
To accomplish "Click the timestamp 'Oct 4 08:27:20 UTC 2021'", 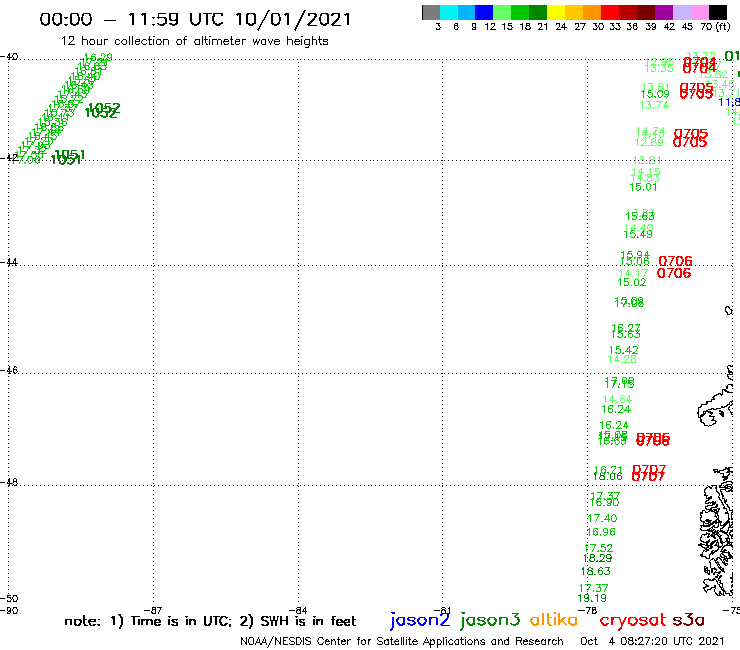I will [x=652, y=641].
